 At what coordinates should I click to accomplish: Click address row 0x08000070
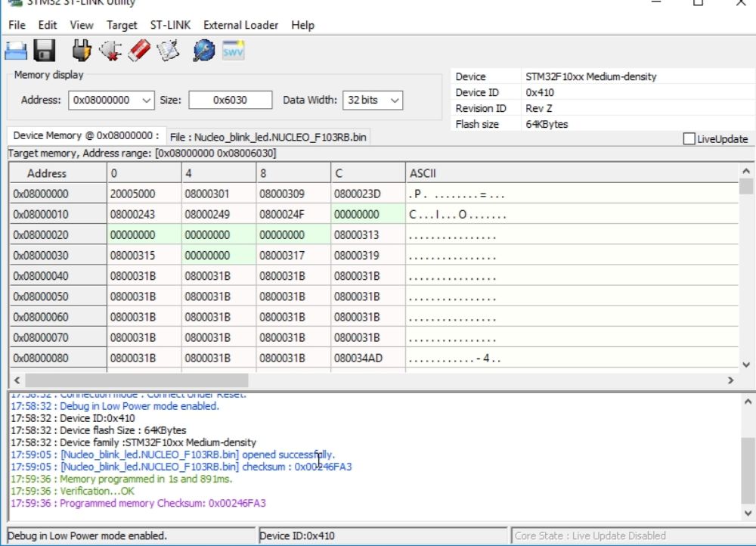(x=58, y=337)
